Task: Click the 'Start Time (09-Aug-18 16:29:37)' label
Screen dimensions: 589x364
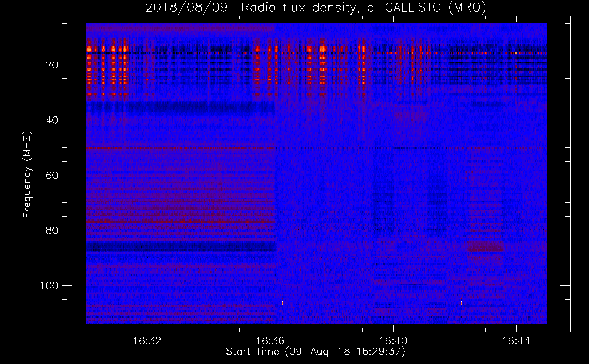Action: pos(316,352)
